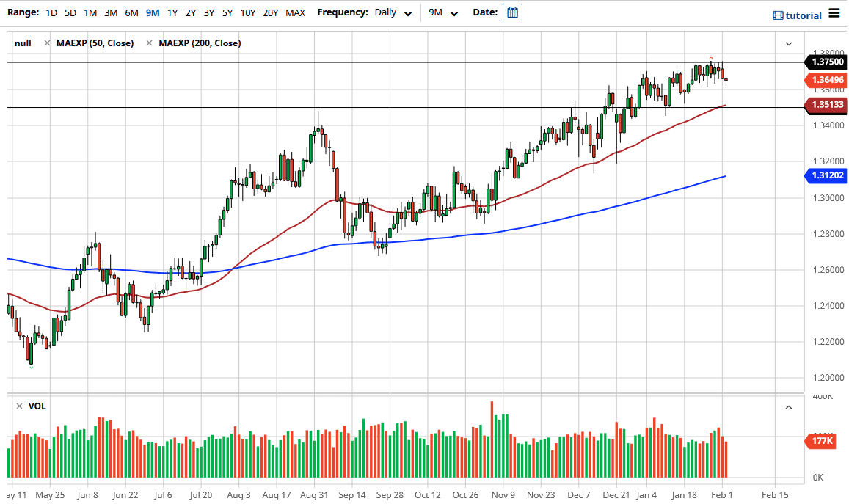Open the date picker calendar icon
Screen dimensions: 849x504
(512, 12)
